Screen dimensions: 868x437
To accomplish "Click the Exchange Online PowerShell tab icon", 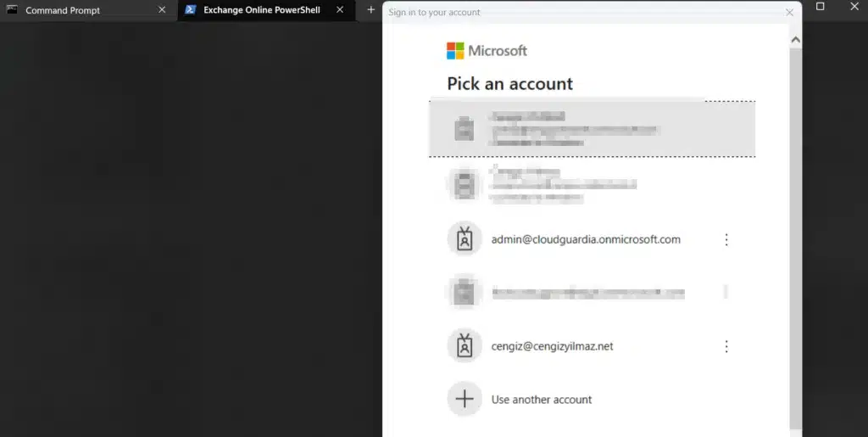I will coord(191,10).
